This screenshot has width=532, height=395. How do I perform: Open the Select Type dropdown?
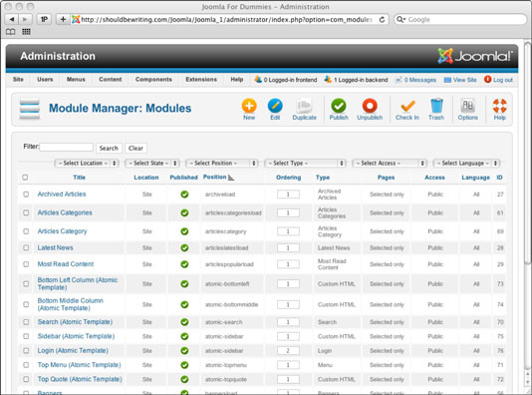(305, 164)
